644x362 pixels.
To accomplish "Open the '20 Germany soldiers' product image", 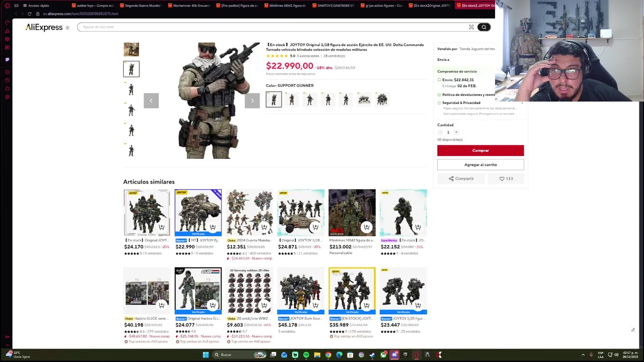I will pyautogui.click(x=250, y=291).
